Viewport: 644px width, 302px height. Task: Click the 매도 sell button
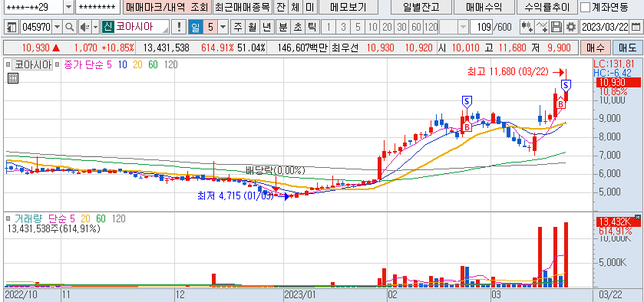627,48
